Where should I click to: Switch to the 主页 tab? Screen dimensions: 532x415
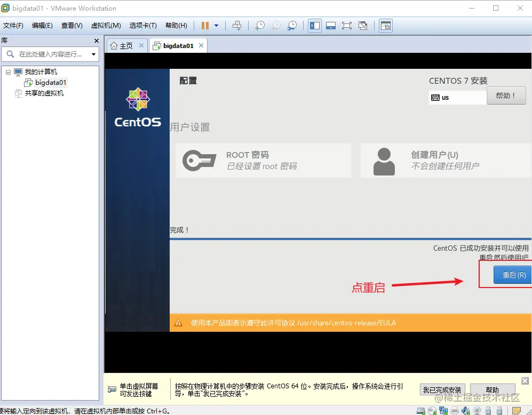click(x=126, y=45)
